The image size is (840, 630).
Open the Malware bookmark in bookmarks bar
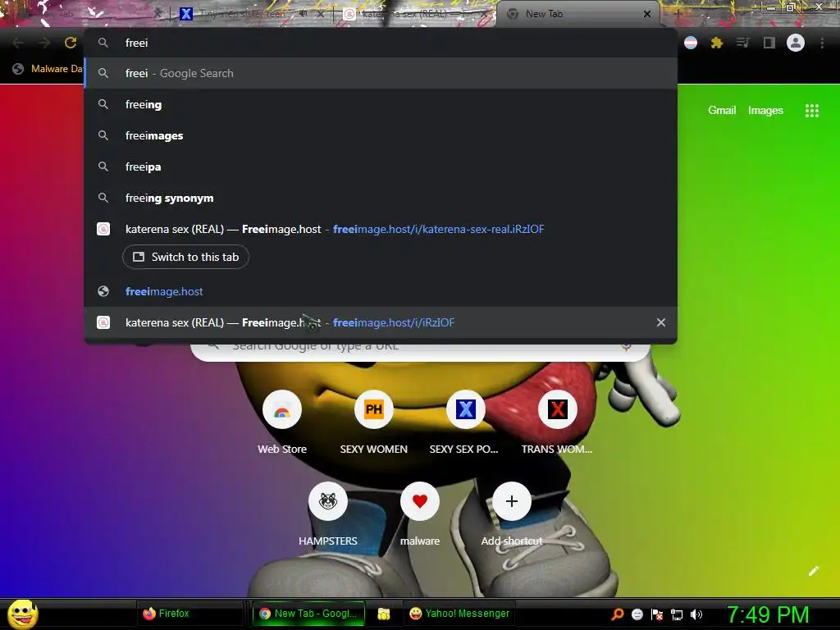coord(48,69)
